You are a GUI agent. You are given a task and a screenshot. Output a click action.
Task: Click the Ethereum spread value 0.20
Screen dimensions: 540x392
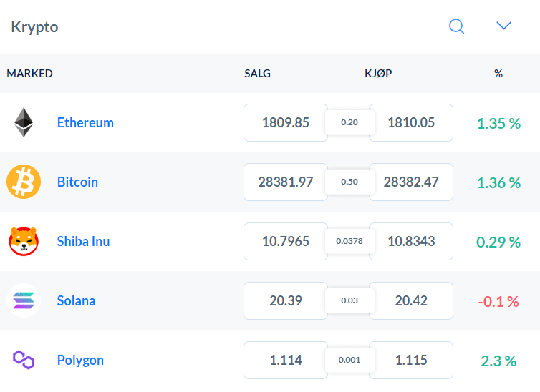tap(349, 122)
